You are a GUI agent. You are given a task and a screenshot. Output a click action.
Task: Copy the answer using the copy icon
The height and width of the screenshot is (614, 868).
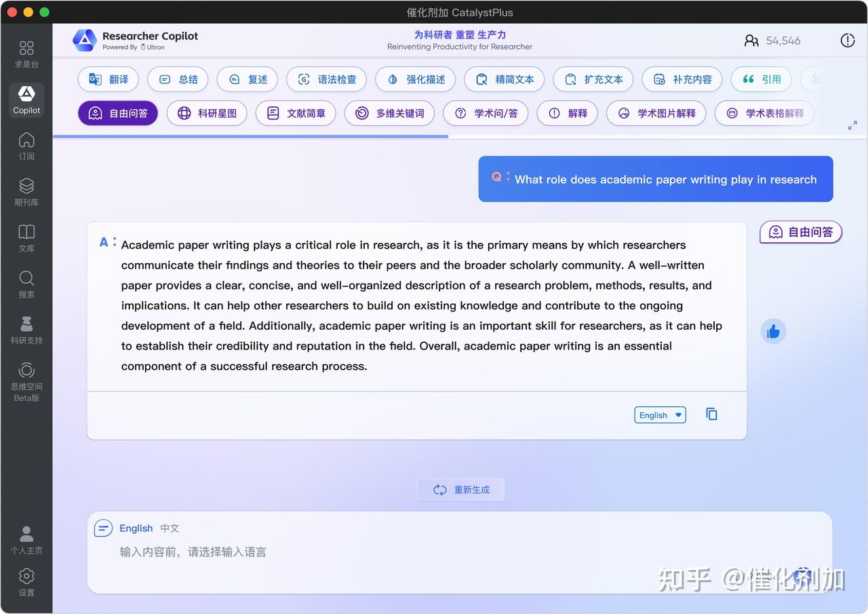click(711, 414)
